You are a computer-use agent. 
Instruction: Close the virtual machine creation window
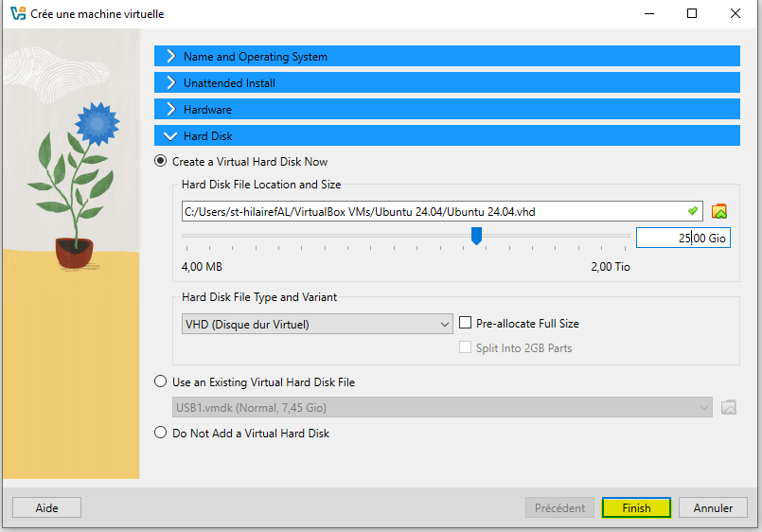click(735, 14)
